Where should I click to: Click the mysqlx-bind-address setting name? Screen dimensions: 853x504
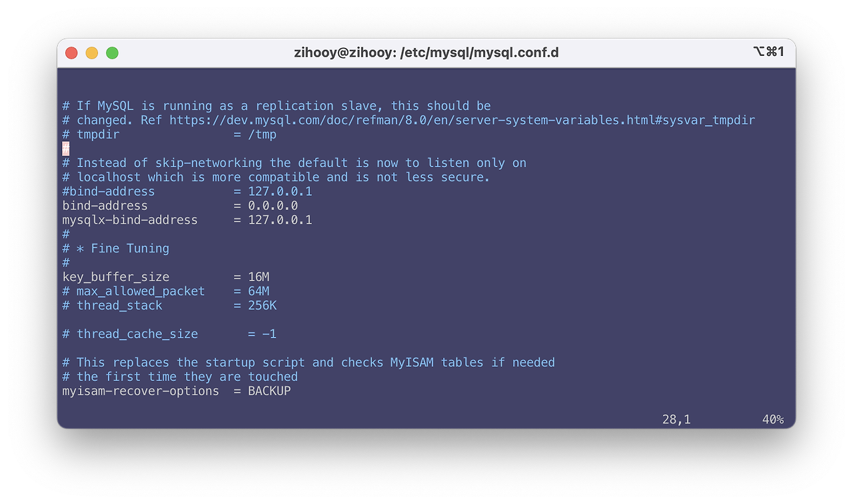[130, 220]
